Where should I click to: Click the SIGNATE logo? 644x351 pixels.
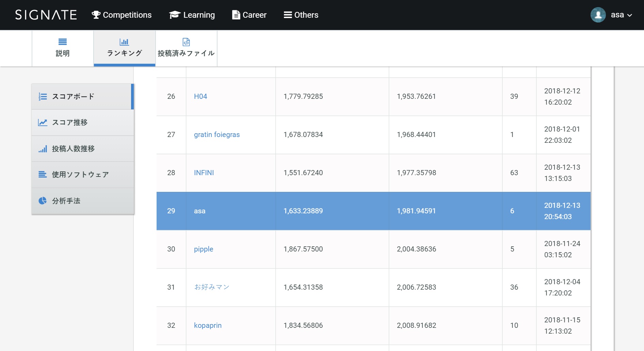[46, 15]
